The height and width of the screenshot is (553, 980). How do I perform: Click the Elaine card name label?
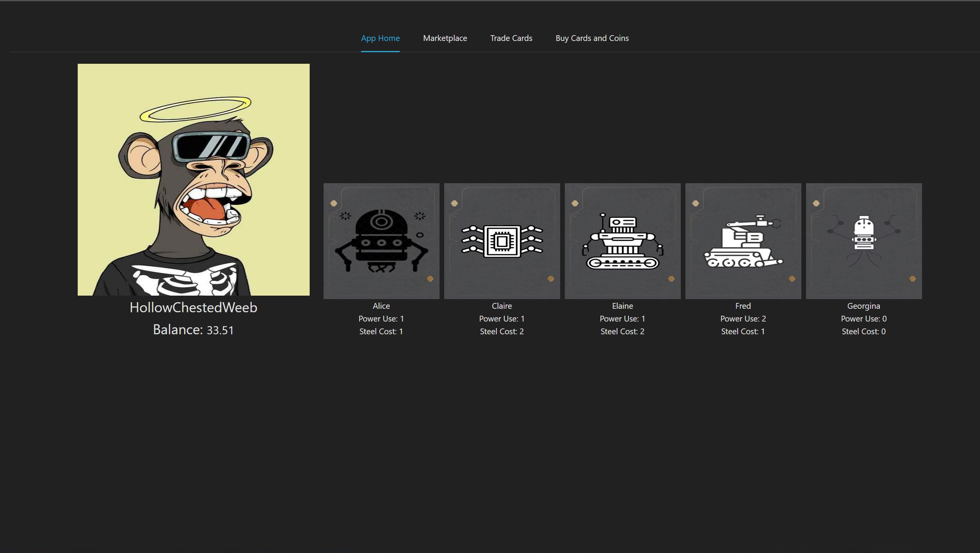pos(622,306)
